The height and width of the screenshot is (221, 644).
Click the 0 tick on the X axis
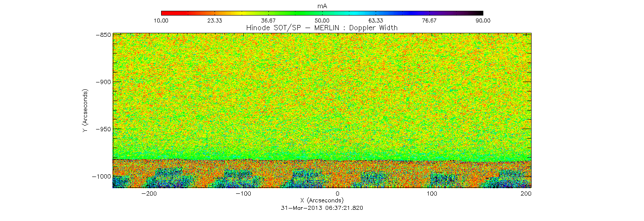338,193
